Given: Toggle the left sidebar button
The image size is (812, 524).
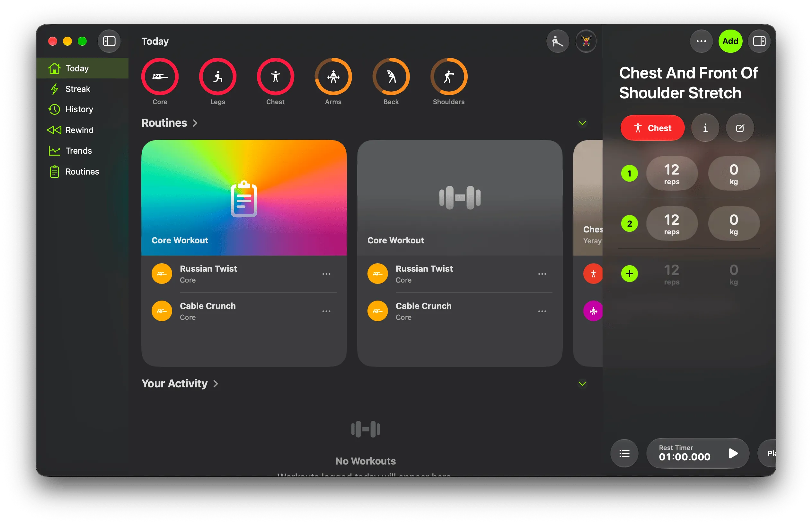Looking at the screenshot, I should pos(109,41).
